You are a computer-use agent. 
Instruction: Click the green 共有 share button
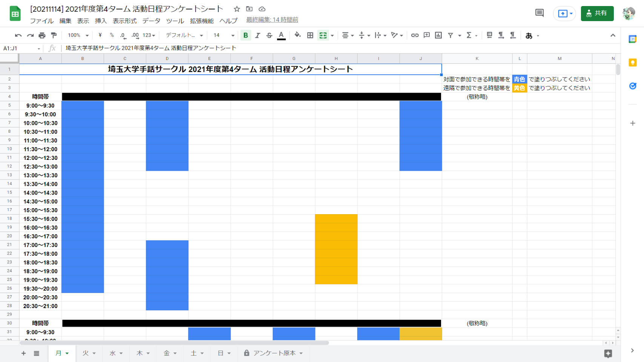click(x=597, y=13)
